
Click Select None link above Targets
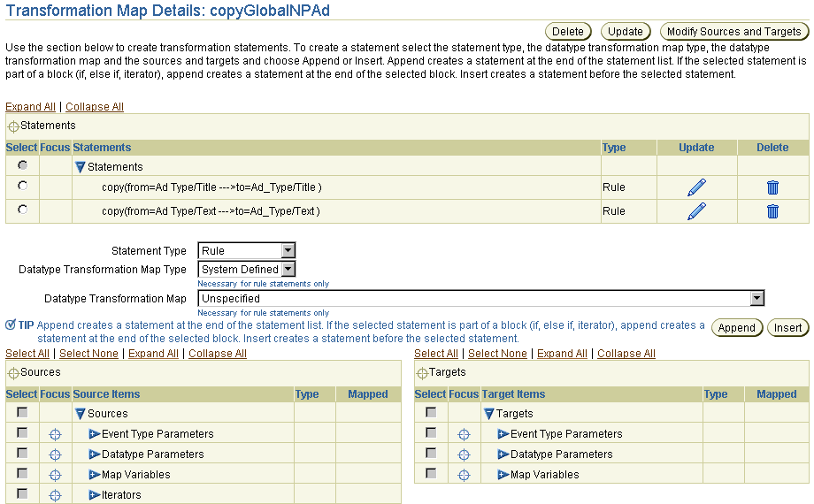click(x=497, y=354)
